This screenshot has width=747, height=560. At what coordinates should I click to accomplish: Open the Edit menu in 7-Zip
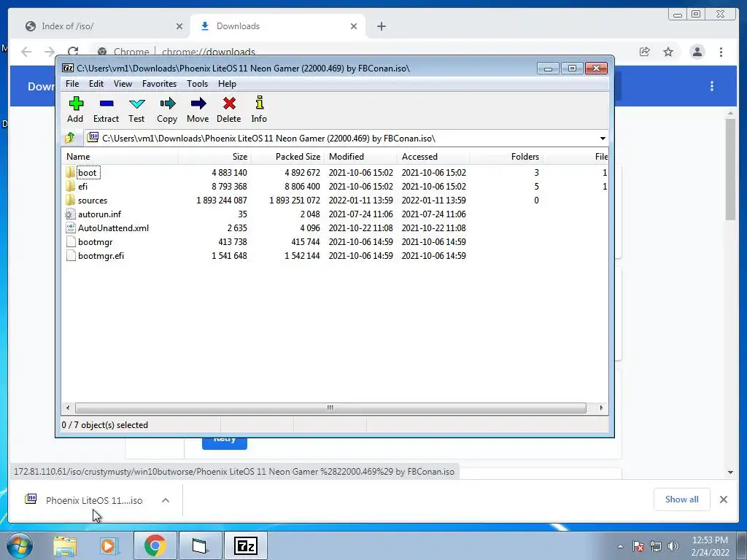pos(96,84)
